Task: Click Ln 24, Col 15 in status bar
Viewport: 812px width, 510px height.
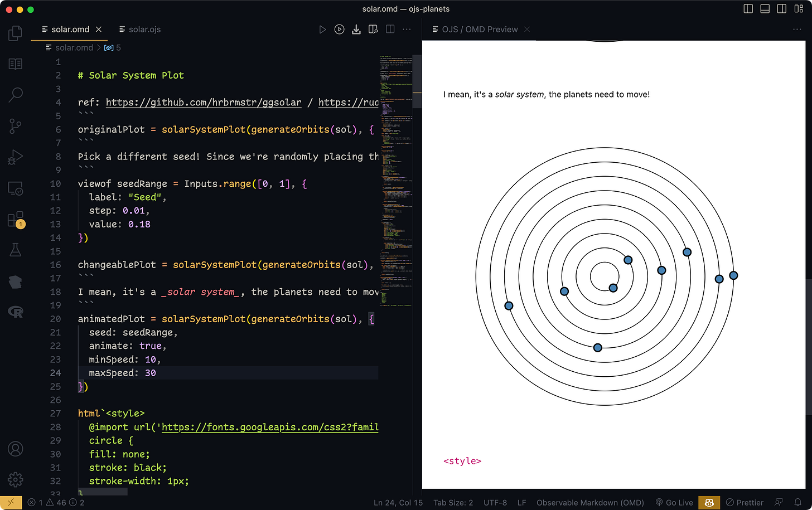Action: point(398,503)
